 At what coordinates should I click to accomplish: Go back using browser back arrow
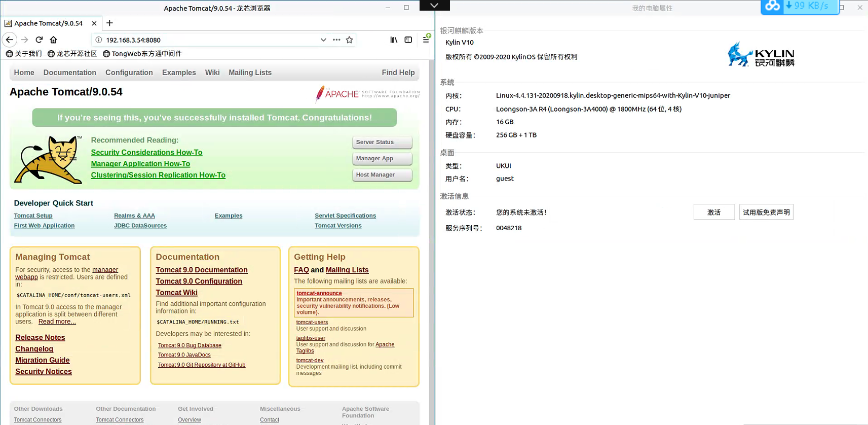click(x=10, y=40)
